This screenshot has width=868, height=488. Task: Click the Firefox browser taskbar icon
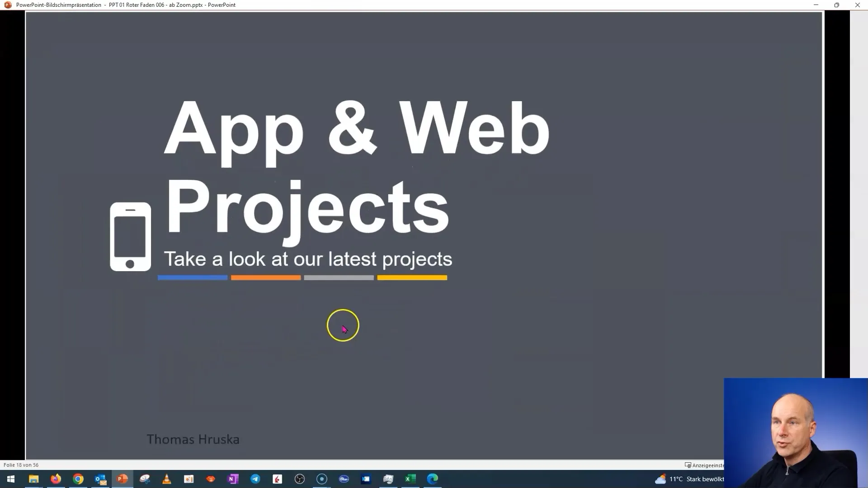point(56,479)
